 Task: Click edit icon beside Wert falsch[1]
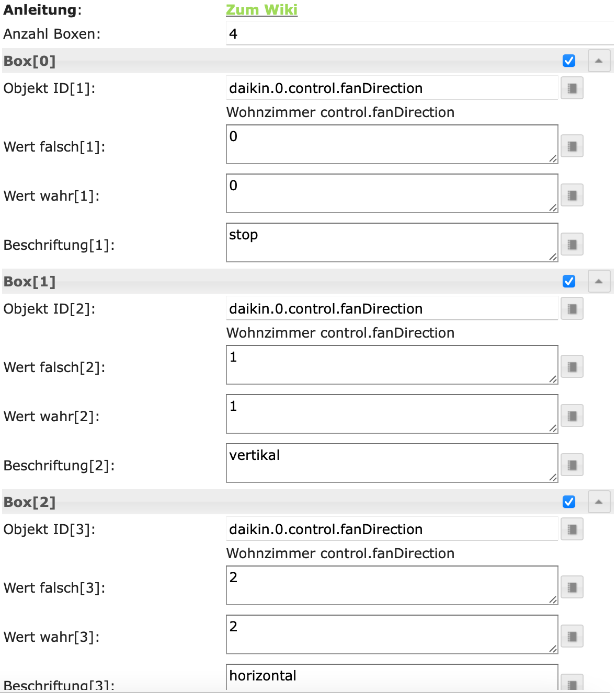[x=572, y=146]
